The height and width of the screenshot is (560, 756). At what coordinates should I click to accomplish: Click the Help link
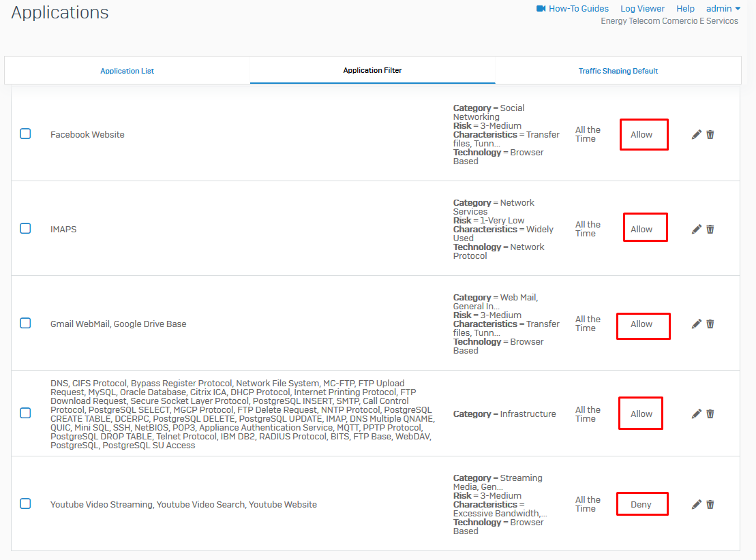tap(685, 9)
